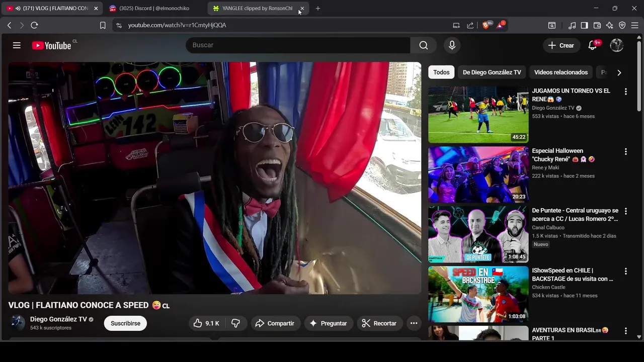
Task: Click '543 k suscriptores' text
Action: 51,328
